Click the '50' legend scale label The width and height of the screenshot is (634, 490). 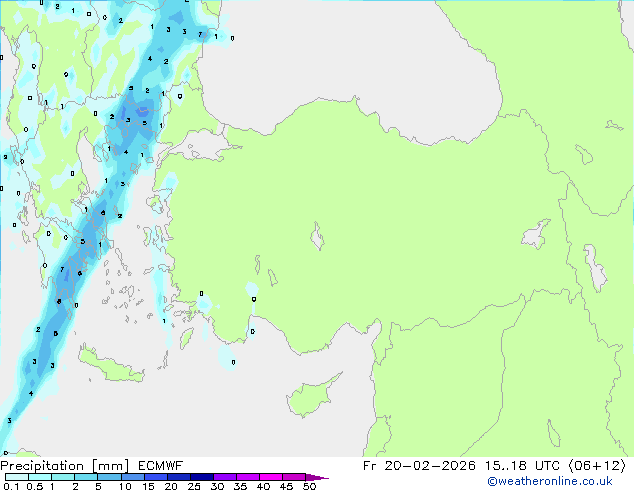(x=309, y=486)
